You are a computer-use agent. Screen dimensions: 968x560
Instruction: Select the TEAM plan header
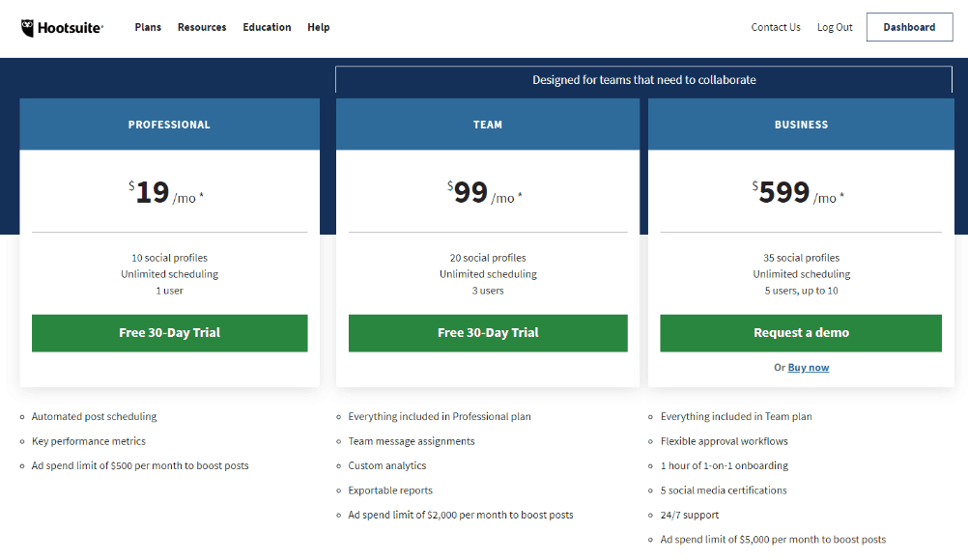point(488,125)
